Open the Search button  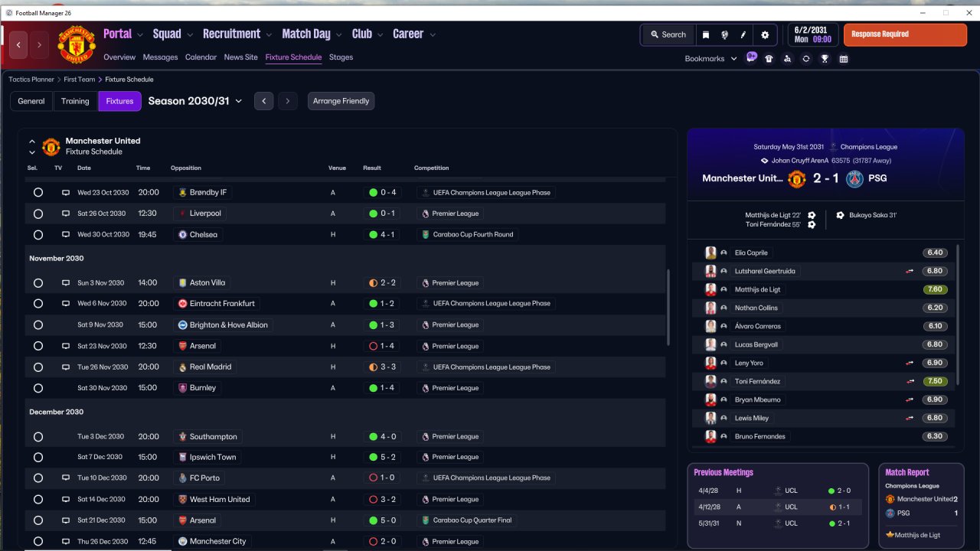pos(668,34)
